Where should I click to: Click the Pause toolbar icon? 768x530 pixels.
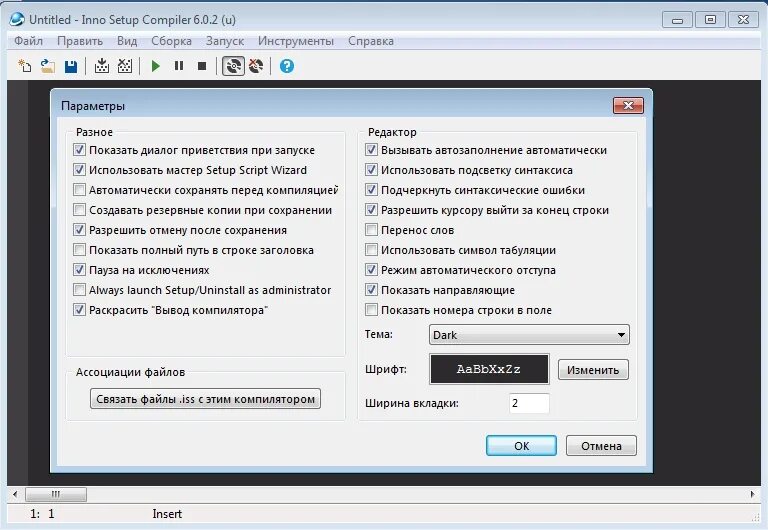point(179,66)
